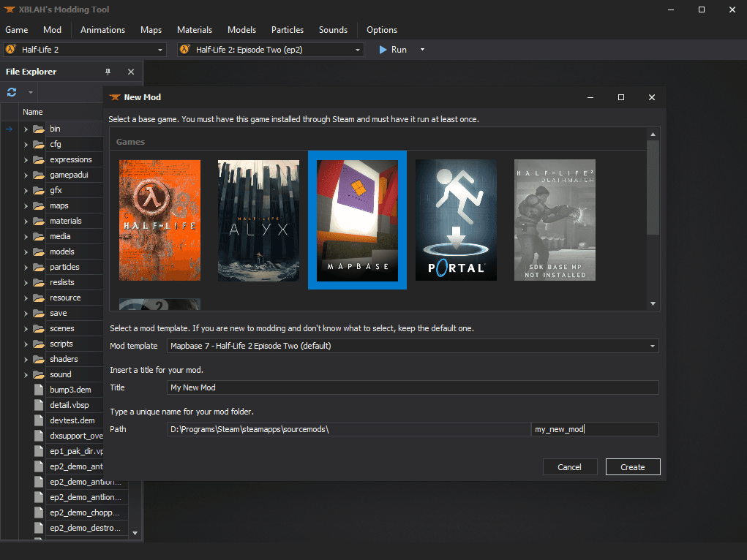Open the Mod menu
Viewport: 747px width, 560px height.
pyautogui.click(x=53, y=30)
